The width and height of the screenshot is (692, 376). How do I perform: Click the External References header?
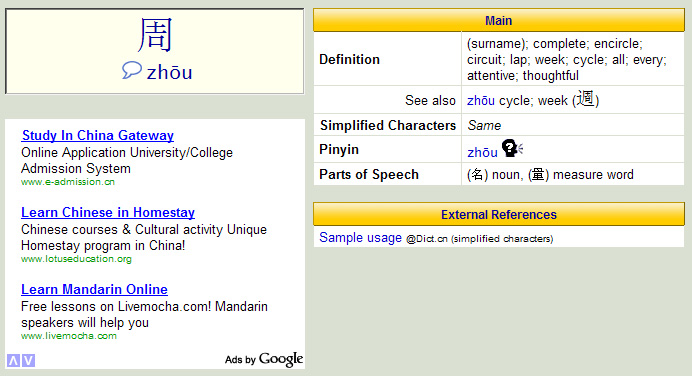pyautogui.click(x=499, y=214)
